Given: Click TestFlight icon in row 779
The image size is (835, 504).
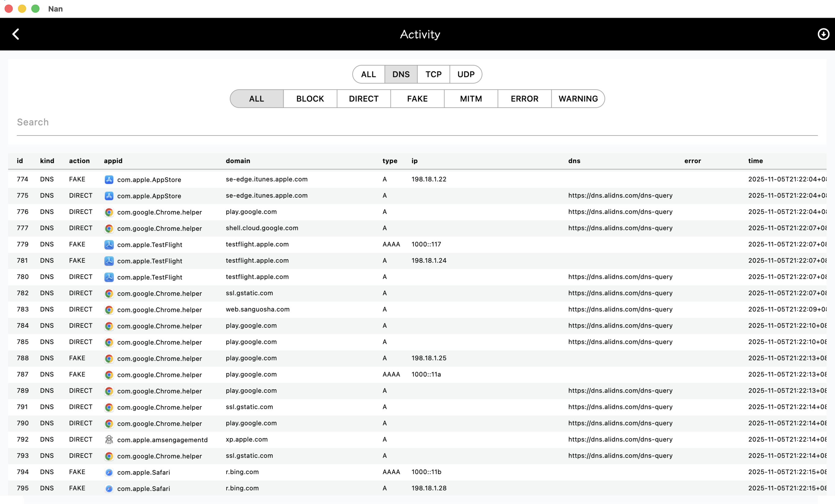Looking at the screenshot, I should (x=109, y=245).
